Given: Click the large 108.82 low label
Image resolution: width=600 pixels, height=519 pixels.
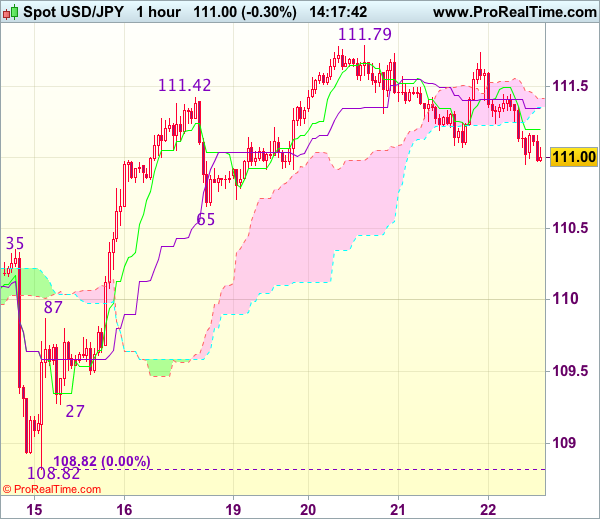Looking at the screenshot, I should coord(54,473).
